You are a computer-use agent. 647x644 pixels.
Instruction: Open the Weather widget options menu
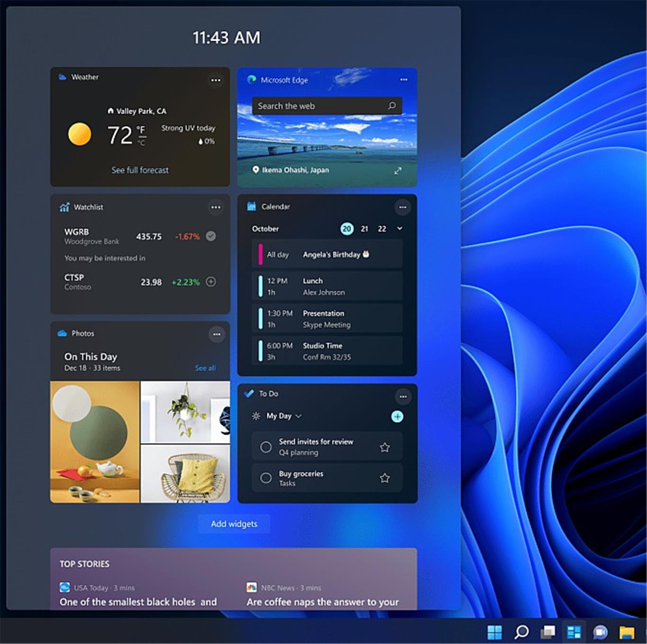point(216,80)
